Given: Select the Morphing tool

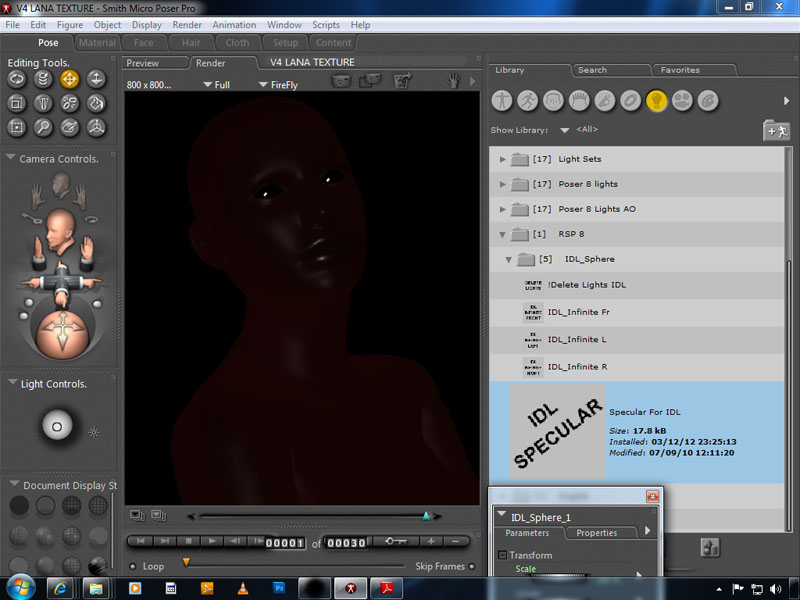Looking at the screenshot, I should (x=70, y=128).
